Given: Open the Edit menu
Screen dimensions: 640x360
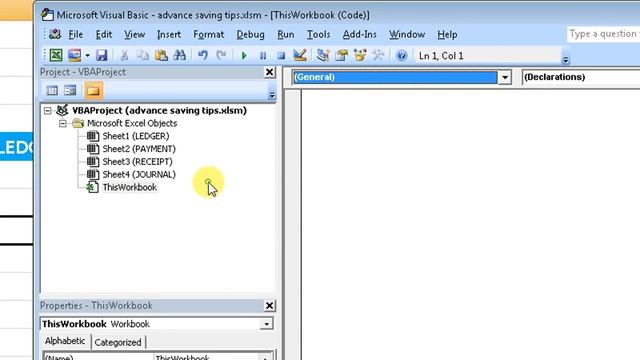Looking at the screenshot, I should pos(104,35).
